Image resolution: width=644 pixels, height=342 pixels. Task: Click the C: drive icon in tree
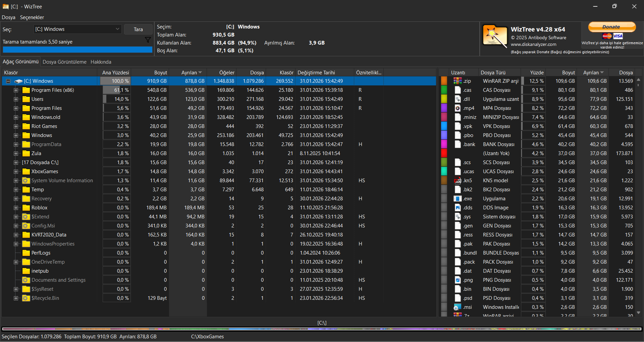pyautogui.click(x=18, y=81)
